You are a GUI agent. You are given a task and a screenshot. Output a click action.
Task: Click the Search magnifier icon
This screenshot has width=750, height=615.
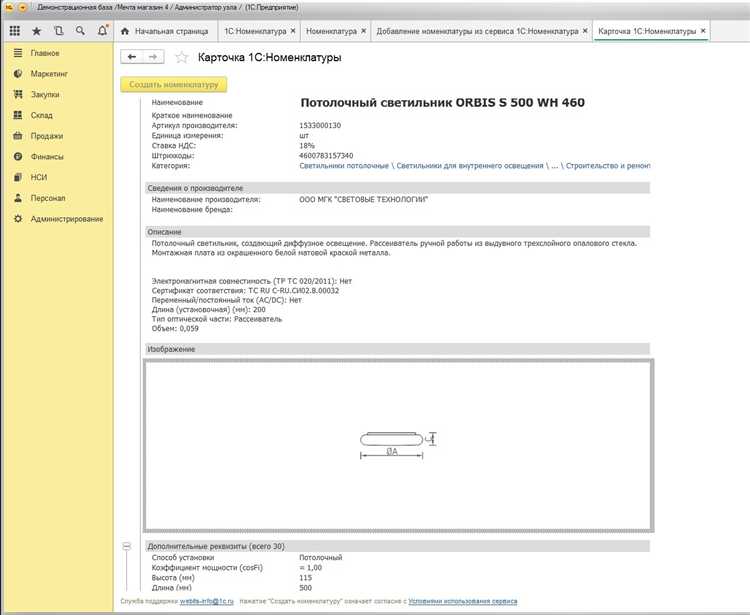[x=80, y=31]
